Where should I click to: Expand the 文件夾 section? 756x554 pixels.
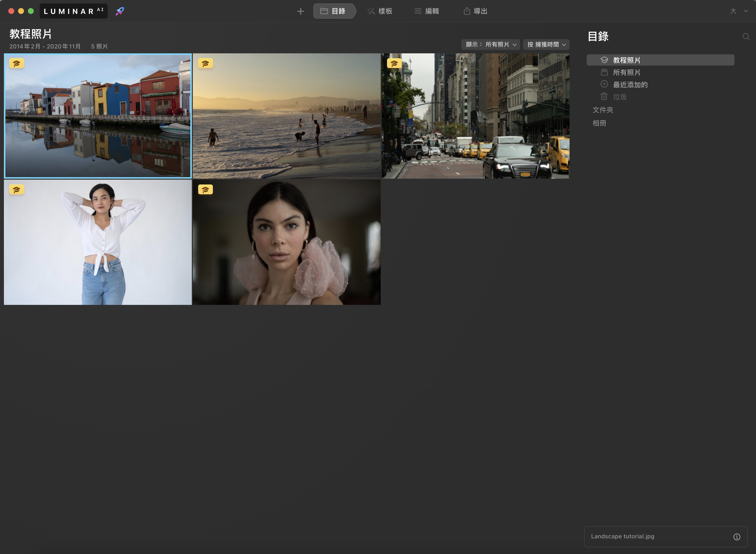click(602, 110)
